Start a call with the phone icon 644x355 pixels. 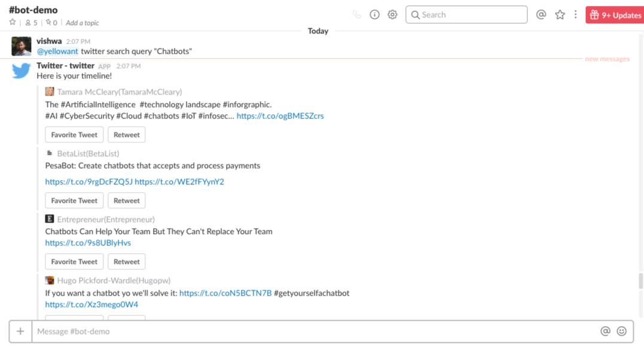[x=356, y=15]
